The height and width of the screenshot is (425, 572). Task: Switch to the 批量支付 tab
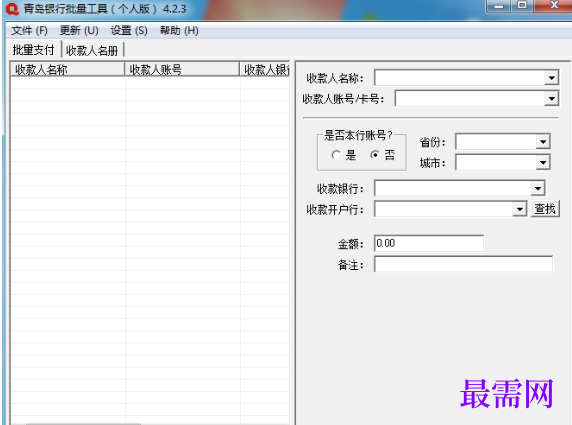[x=34, y=50]
